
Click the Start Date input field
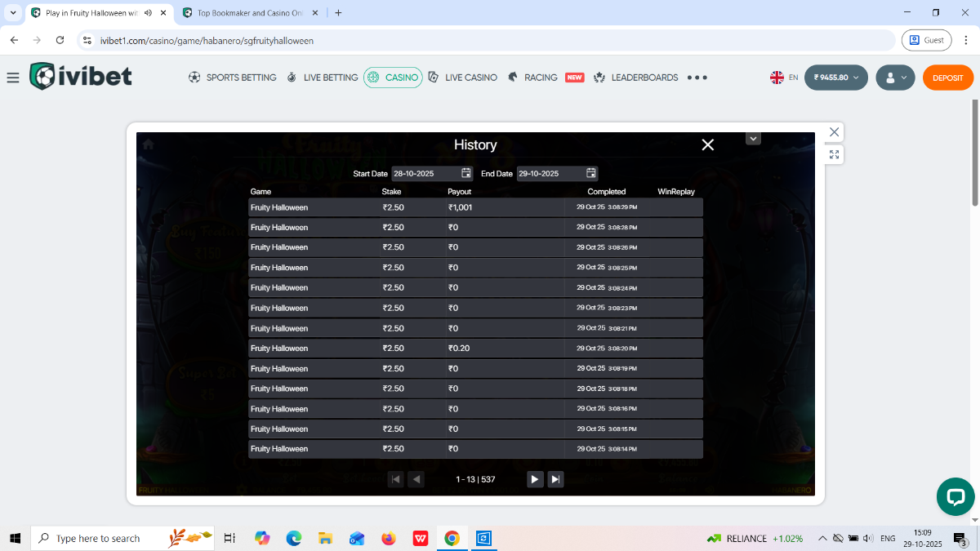(425, 173)
